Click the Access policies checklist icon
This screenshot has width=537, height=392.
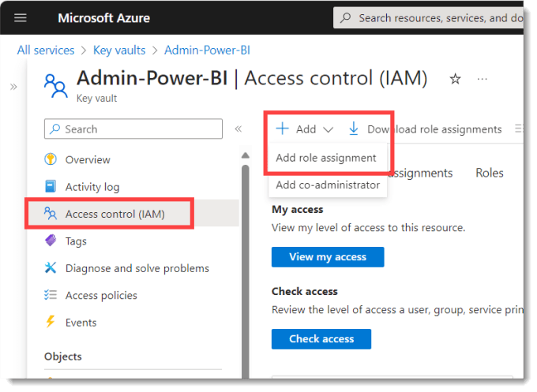[51, 295]
